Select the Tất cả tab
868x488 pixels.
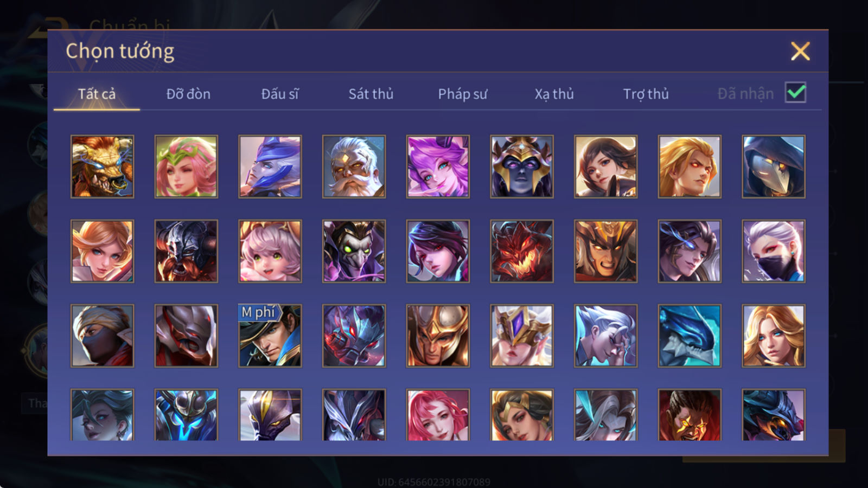[97, 94]
